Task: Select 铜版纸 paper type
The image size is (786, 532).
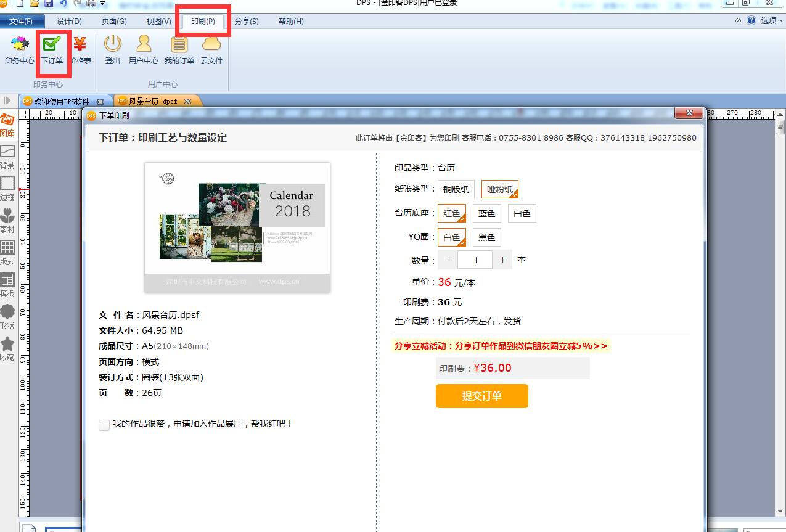Action: (x=456, y=189)
